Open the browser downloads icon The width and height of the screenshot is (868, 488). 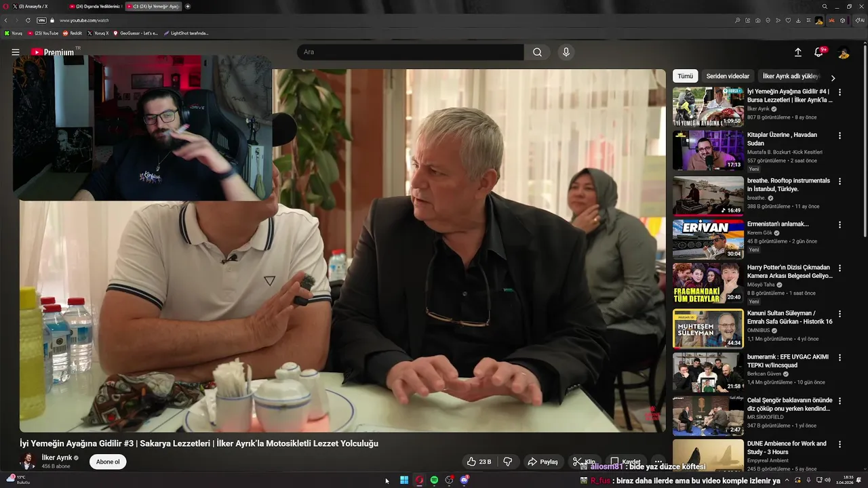coord(798,20)
